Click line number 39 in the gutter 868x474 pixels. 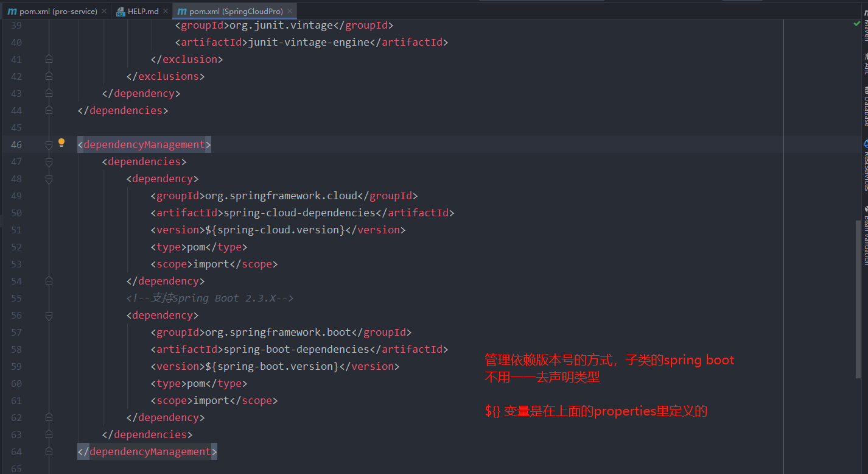(16, 25)
